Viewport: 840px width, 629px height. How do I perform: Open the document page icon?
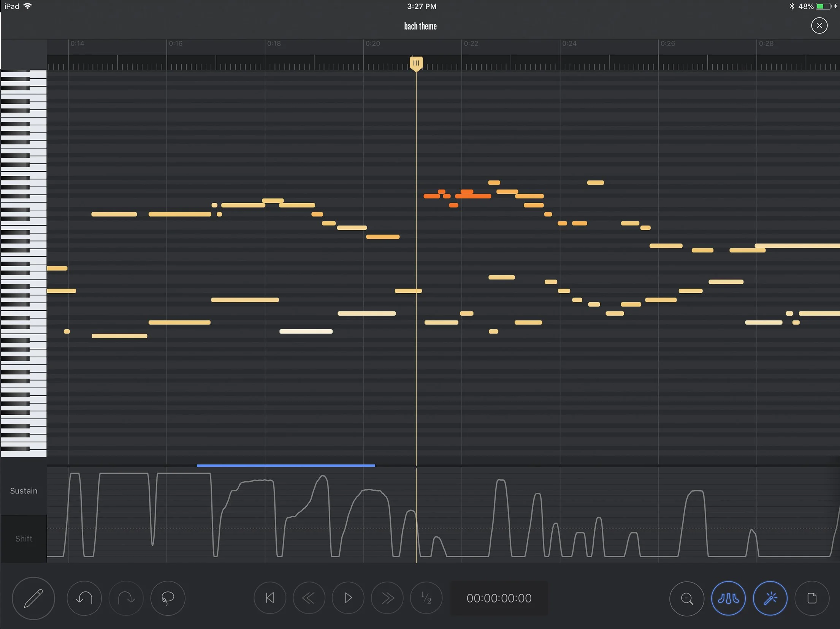(812, 598)
